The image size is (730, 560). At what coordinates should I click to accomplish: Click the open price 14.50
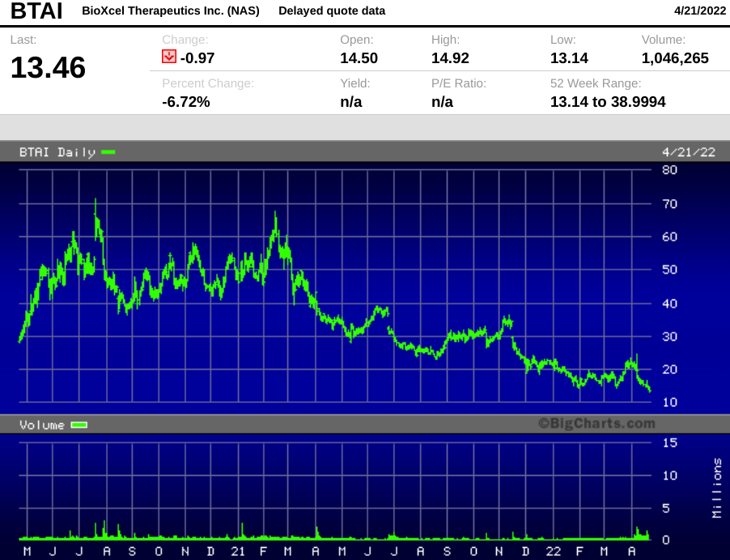tap(359, 58)
